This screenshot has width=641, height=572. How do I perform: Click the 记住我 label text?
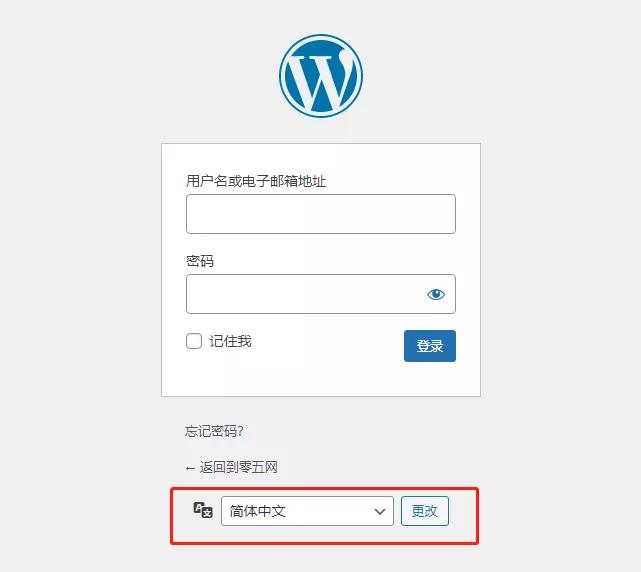pyautogui.click(x=230, y=341)
